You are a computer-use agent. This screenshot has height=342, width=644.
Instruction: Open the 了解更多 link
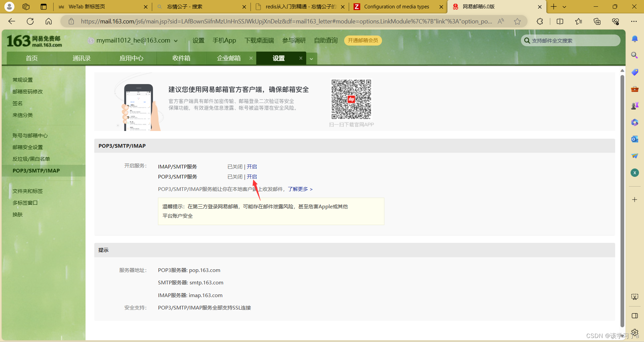(300, 189)
